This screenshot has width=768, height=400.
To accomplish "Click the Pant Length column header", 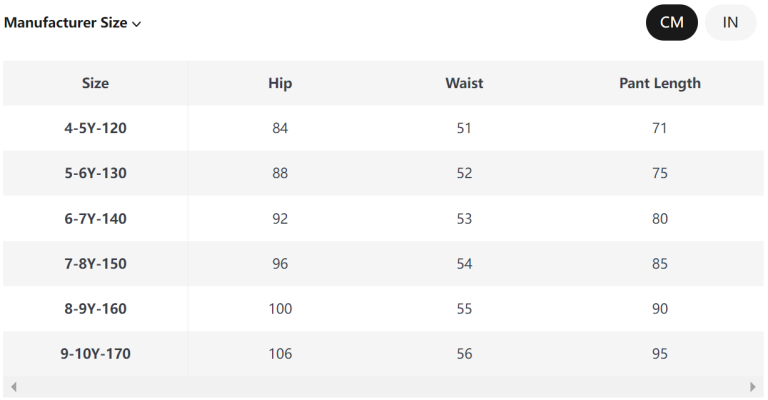I will (x=660, y=83).
